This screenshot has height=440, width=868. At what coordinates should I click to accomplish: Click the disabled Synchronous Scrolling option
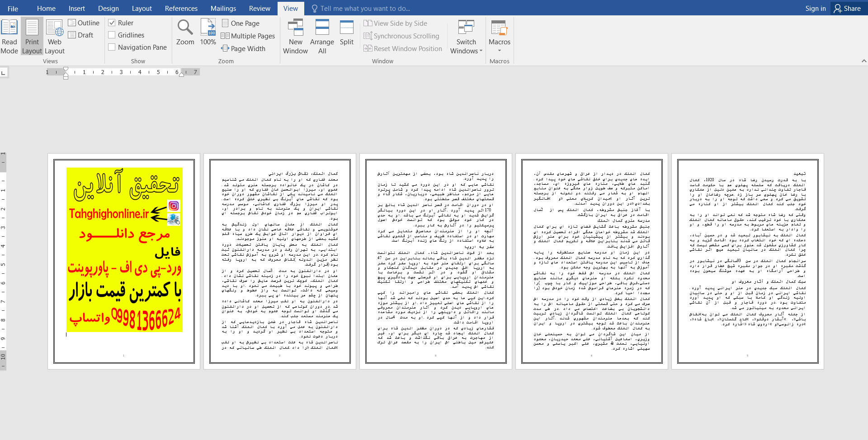[401, 36]
